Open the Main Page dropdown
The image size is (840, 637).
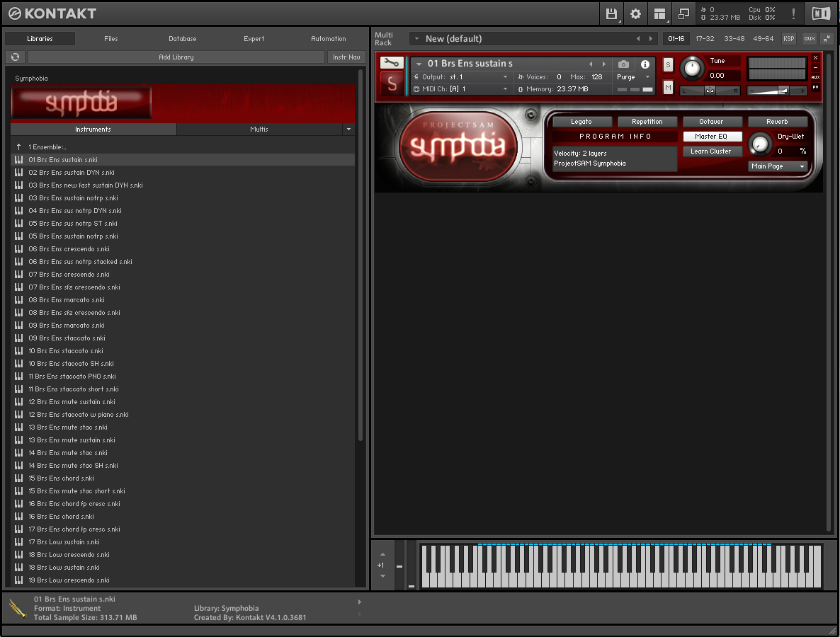click(778, 166)
